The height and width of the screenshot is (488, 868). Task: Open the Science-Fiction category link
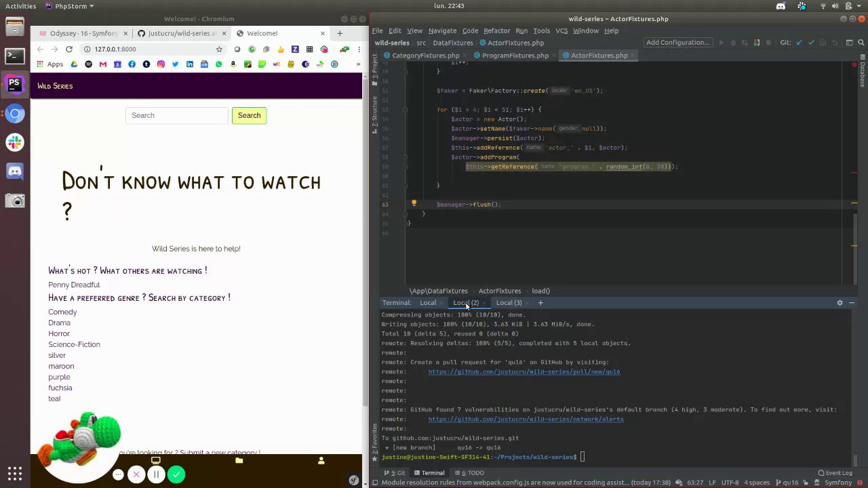[74, 344]
